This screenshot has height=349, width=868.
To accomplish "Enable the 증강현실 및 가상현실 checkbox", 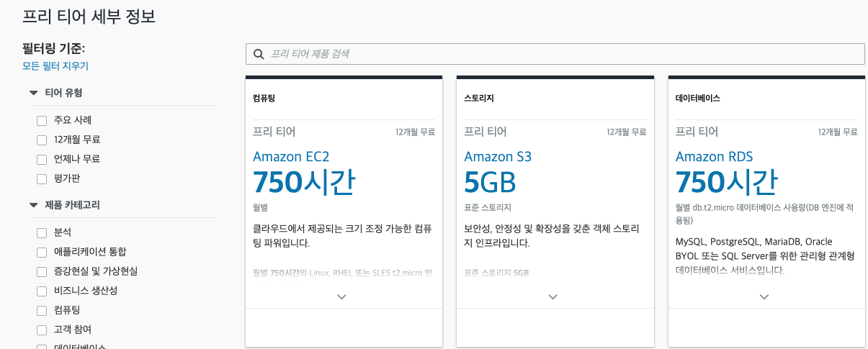I will 42,272.
